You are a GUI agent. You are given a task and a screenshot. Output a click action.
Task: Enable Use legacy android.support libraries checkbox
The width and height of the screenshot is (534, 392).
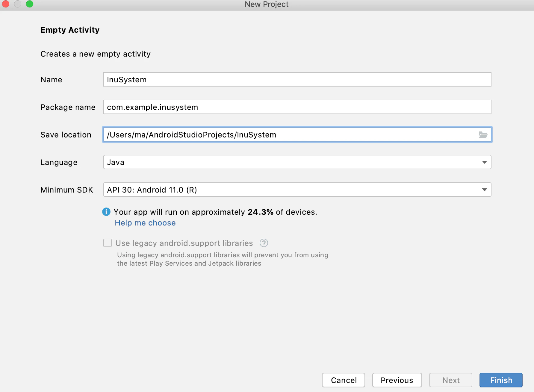coord(108,243)
